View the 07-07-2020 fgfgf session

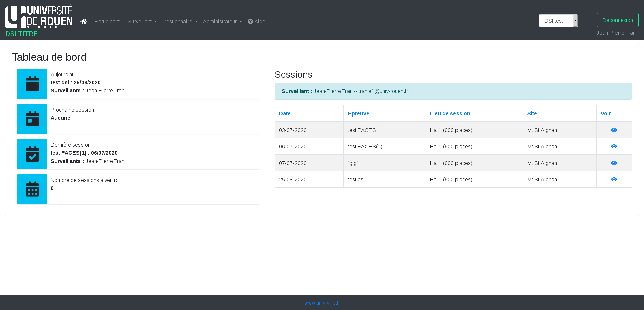click(x=614, y=163)
